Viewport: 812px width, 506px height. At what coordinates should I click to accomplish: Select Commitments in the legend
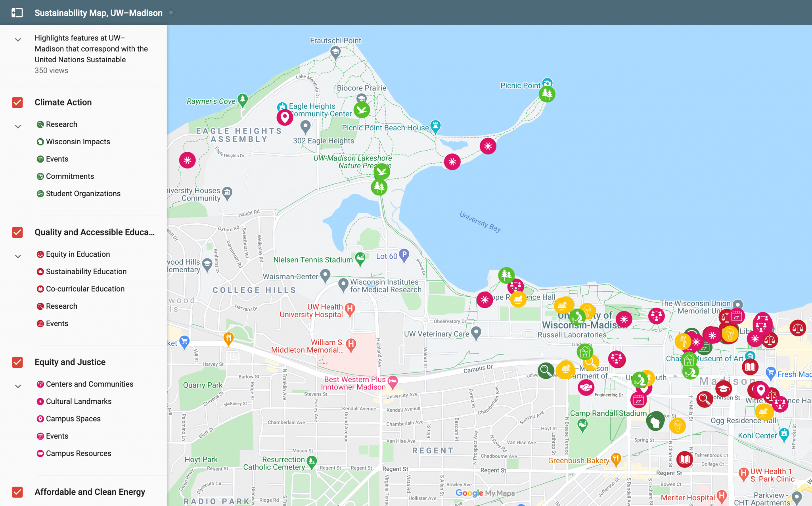[66, 176]
